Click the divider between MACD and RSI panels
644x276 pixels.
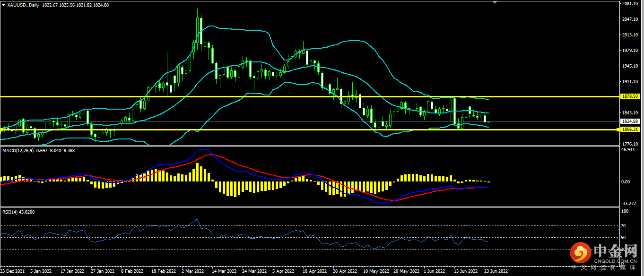307,207
